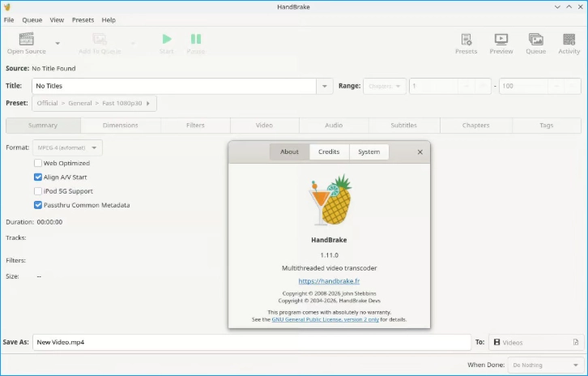Click the HandBrake cocktail pineapple logo

point(330,200)
